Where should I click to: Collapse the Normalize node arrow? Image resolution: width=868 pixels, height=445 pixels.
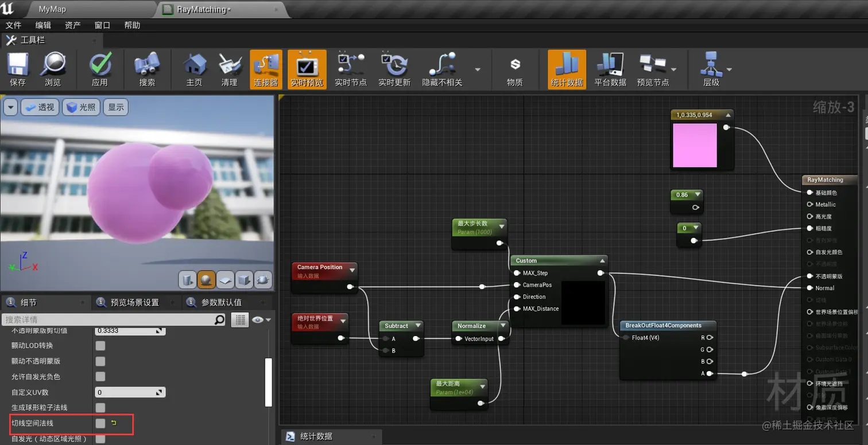click(503, 326)
